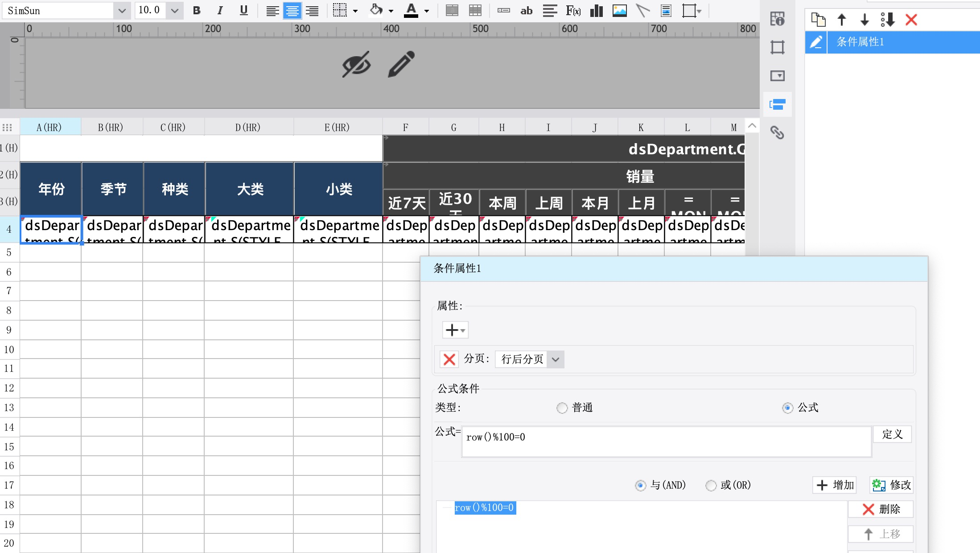Viewport: 980px width, 553px height.
Task: Toggle underline formatting
Action: click(x=243, y=10)
